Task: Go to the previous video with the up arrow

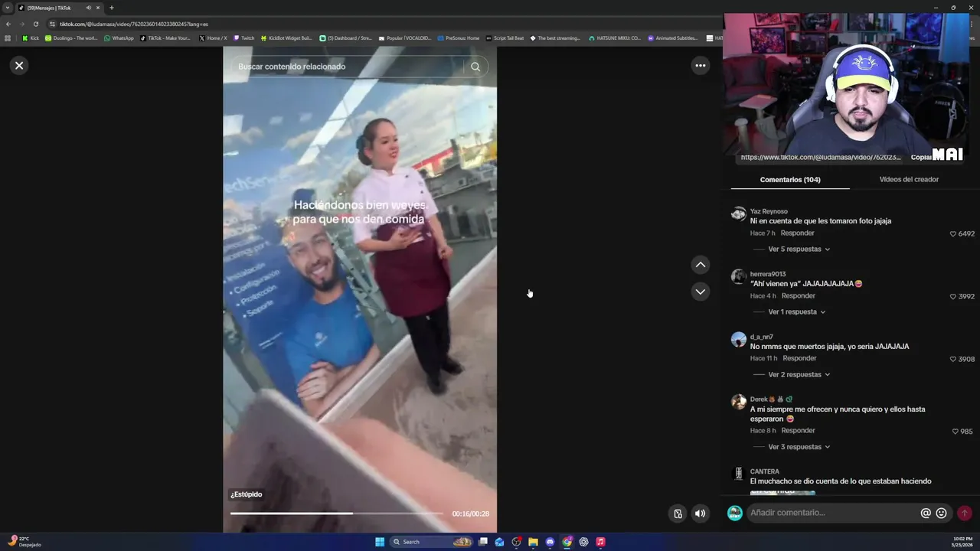Action: tap(700, 265)
